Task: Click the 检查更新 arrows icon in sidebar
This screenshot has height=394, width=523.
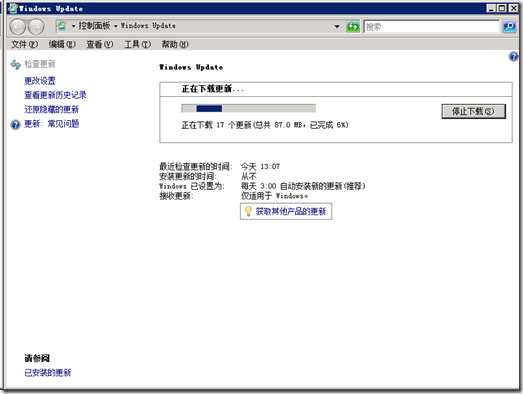Action: (15, 64)
